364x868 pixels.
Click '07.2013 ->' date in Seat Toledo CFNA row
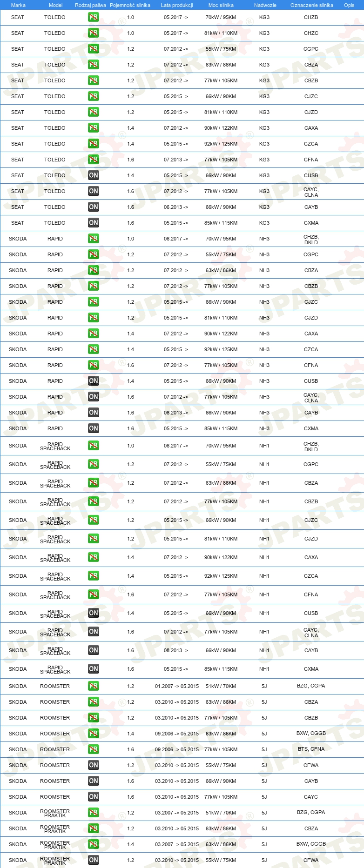pos(176,160)
